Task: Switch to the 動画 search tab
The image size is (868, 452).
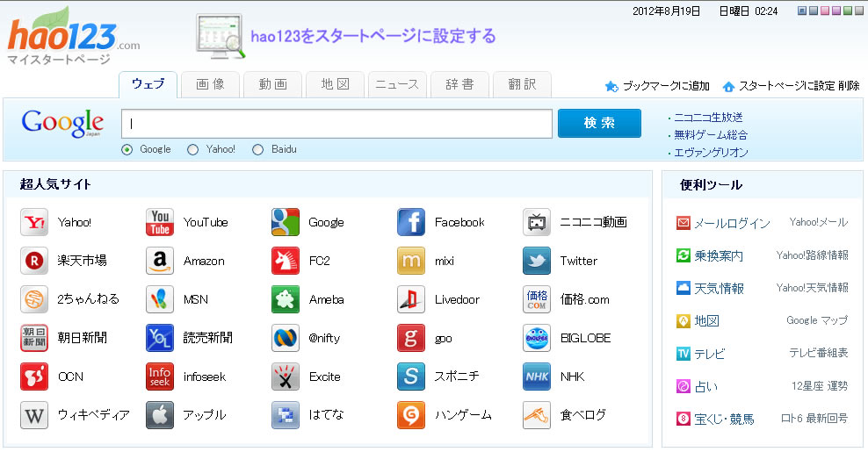Action: point(273,84)
